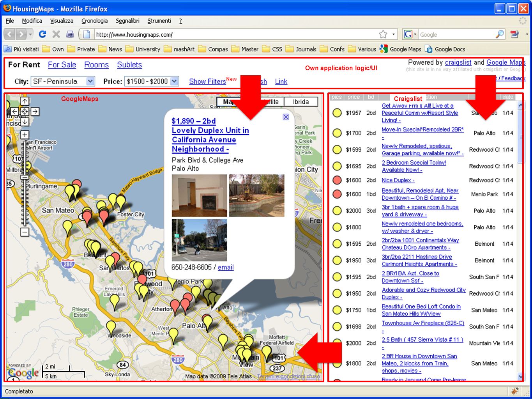Click yellow marker for $1957 listing row
Viewport: 532px width, 399px height.
click(x=337, y=113)
